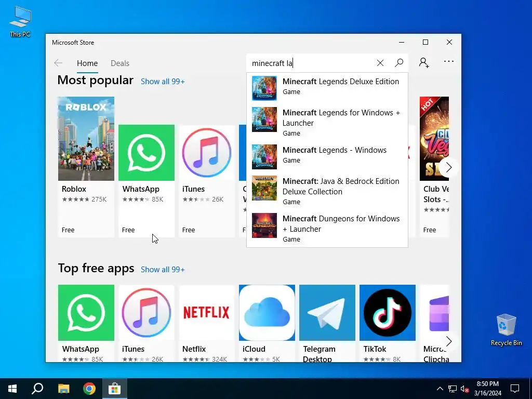Switch to the Home tab
This screenshot has width=532, height=399.
coord(87,63)
